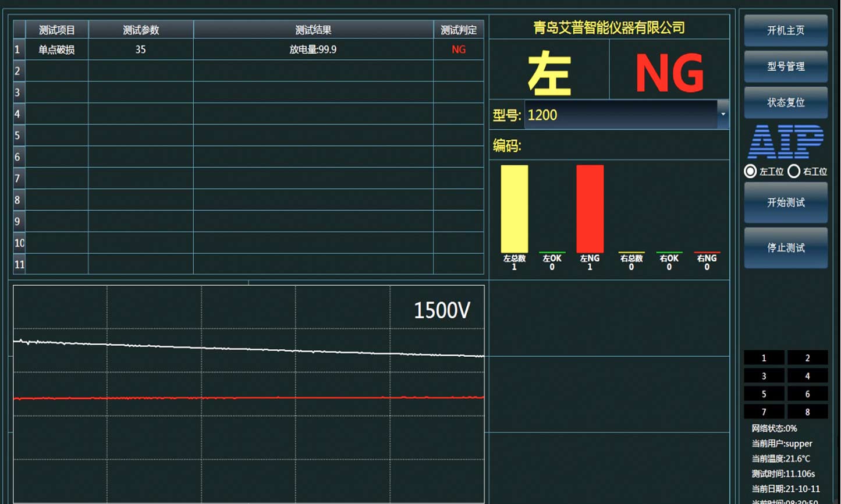The width and height of the screenshot is (841, 504).
Task: Click the 右OK counter label
Action: click(668, 258)
